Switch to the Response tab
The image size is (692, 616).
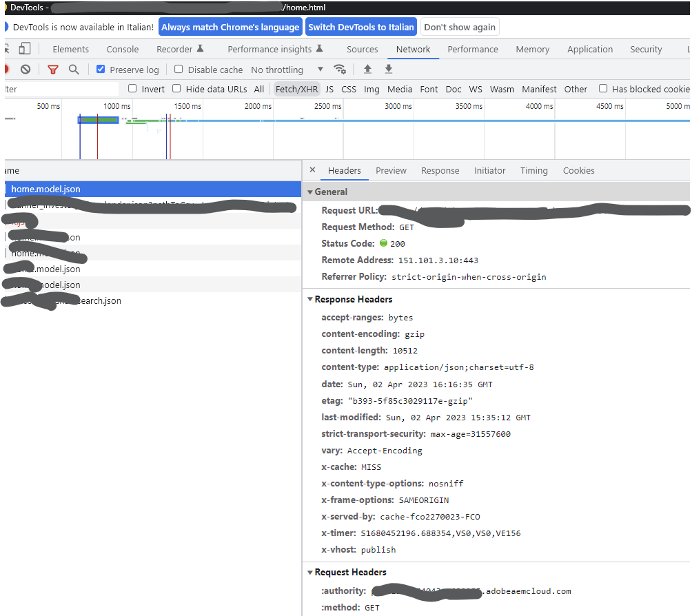pyautogui.click(x=440, y=170)
